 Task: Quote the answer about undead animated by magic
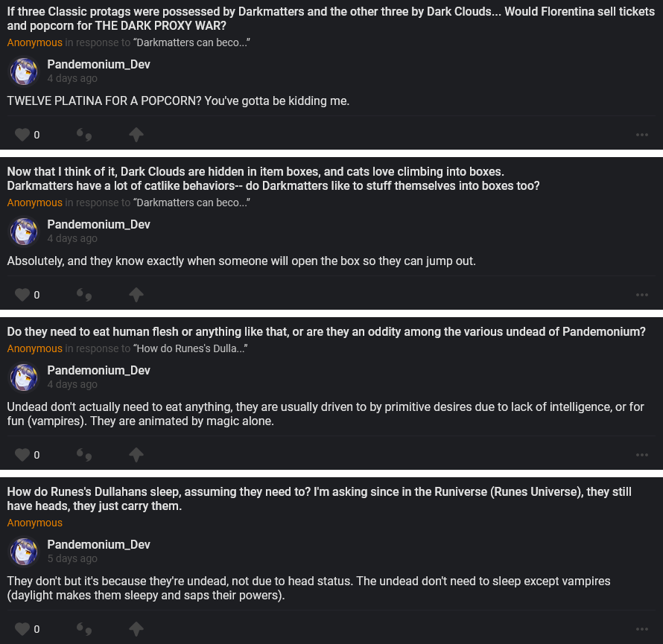pyautogui.click(x=84, y=455)
